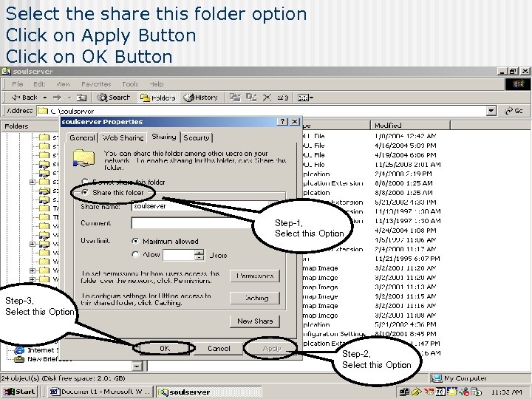Click the shared folder icon in Sharing tab
The width and height of the screenshot is (532, 399).
(x=83, y=158)
